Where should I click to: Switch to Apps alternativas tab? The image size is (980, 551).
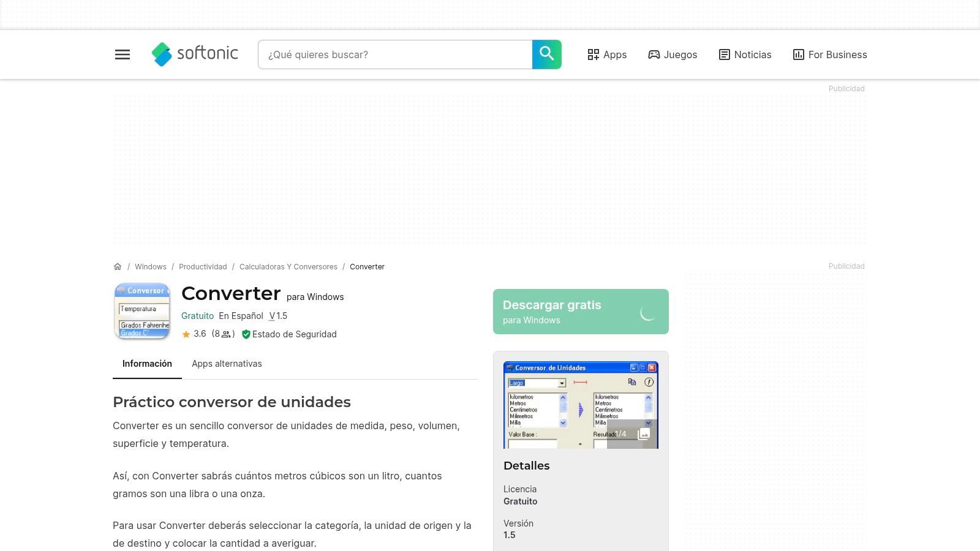click(227, 364)
